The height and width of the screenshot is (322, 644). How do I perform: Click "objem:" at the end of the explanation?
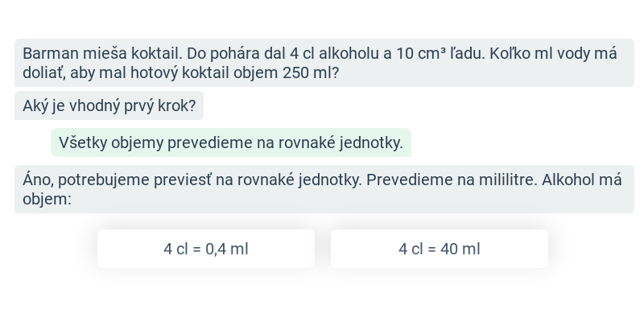(x=47, y=199)
